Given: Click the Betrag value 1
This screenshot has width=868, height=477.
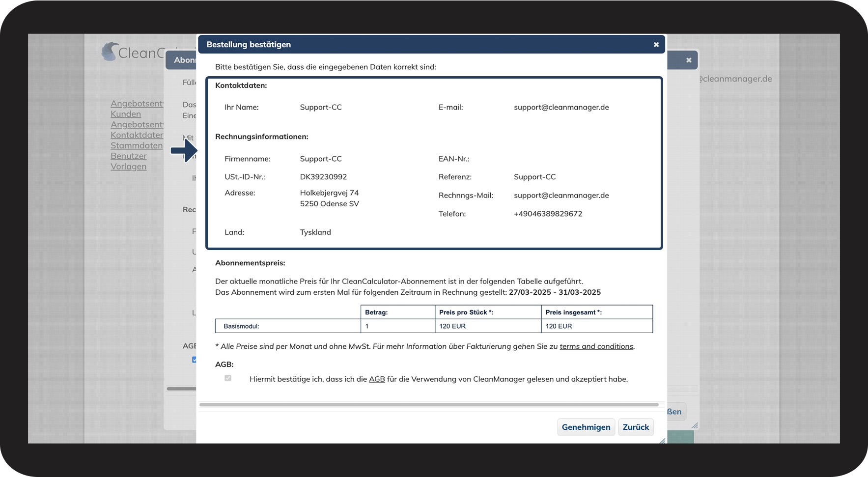Looking at the screenshot, I should tap(367, 326).
